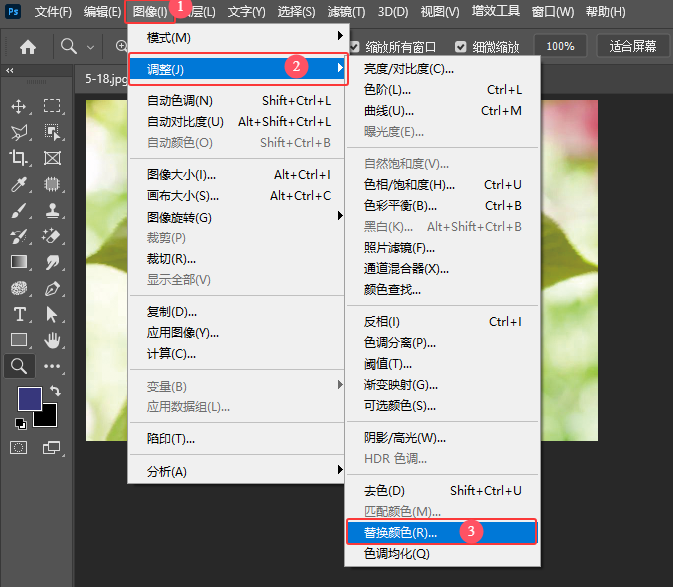Open the 滤镜(T) menu
The image size is (673, 587).
tap(346, 12)
